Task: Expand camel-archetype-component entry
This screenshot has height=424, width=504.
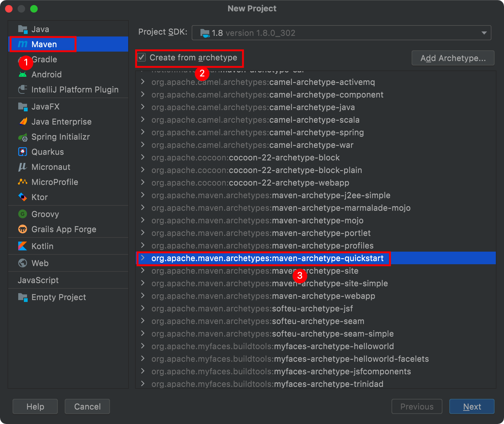Action: click(x=143, y=95)
